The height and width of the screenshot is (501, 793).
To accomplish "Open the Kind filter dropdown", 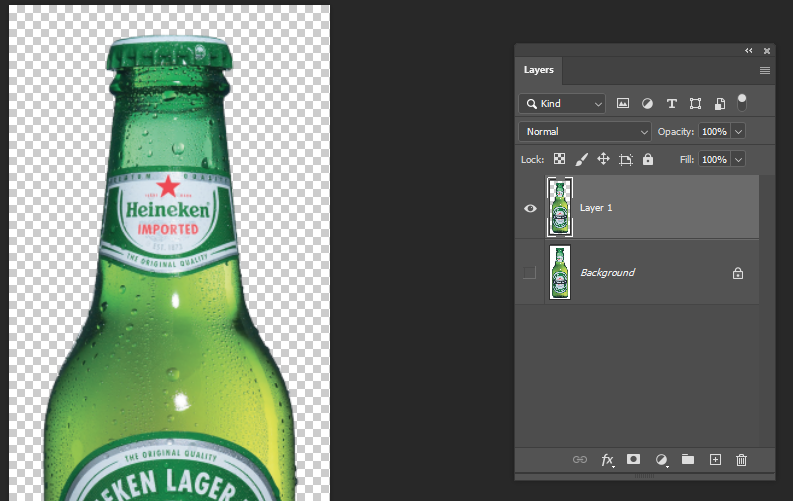I will (x=562, y=104).
